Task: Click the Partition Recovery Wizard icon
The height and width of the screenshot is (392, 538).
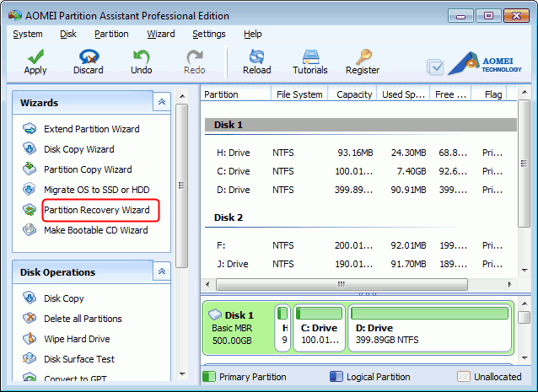Action: tap(30, 210)
